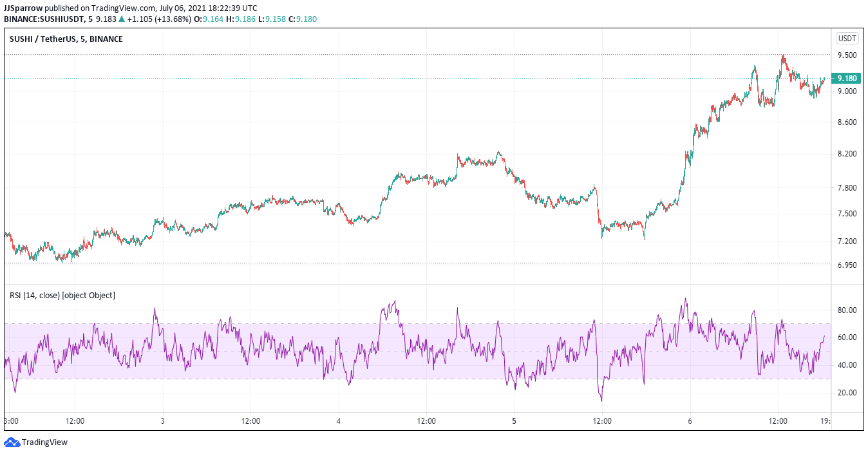Click the C:9.180 close value

(x=302, y=19)
